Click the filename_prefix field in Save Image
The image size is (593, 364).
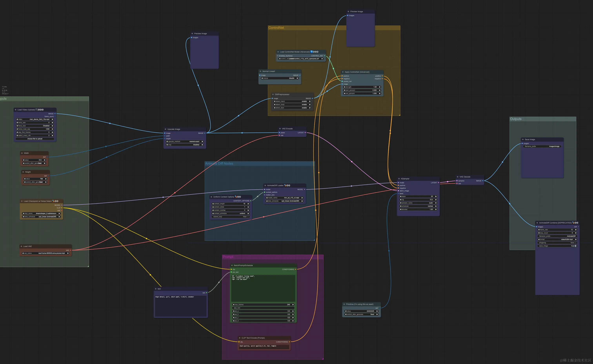(542, 146)
